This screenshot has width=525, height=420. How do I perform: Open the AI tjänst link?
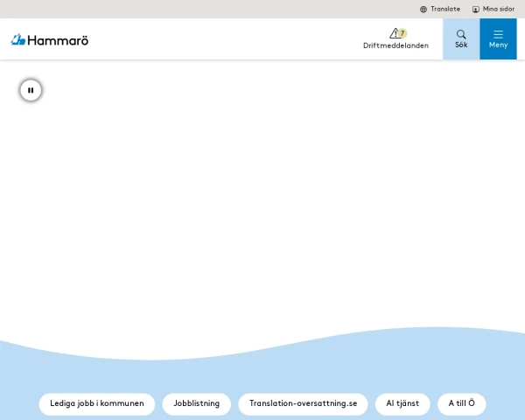coord(402,403)
